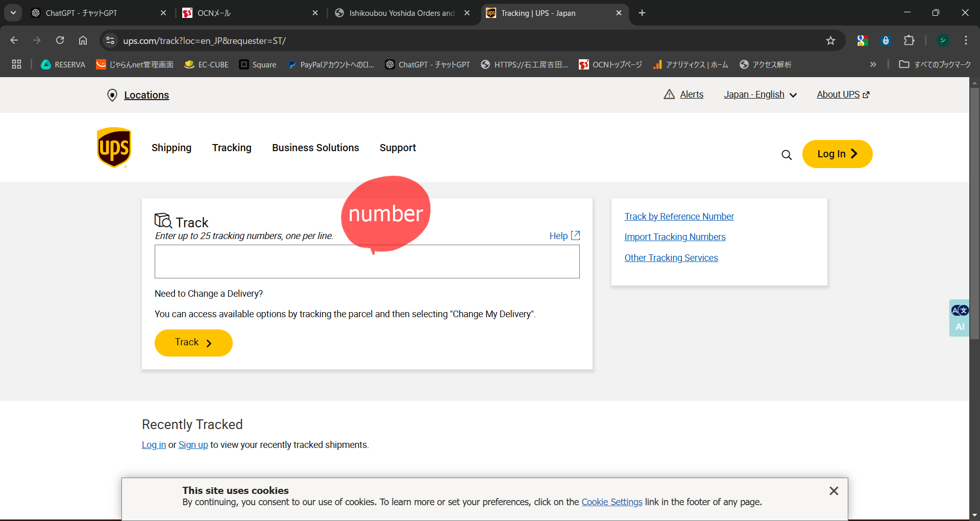Go back with the browser back arrow

click(x=14, y=40)
